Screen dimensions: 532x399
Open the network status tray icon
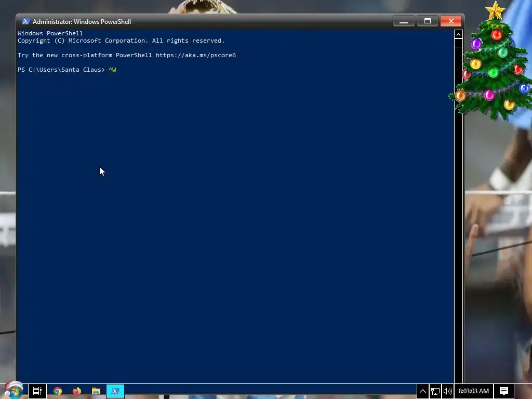[x=435, y=391]
